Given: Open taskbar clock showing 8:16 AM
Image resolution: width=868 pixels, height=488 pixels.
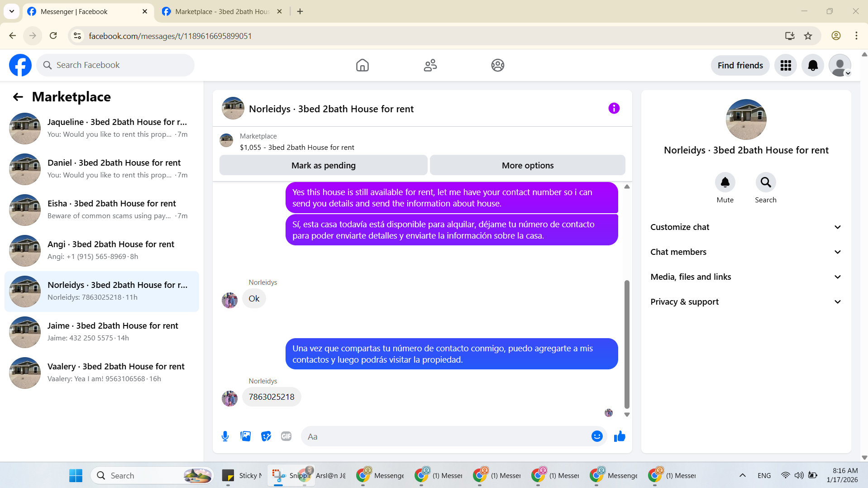Looking at the screenshot, I should 842,476.
